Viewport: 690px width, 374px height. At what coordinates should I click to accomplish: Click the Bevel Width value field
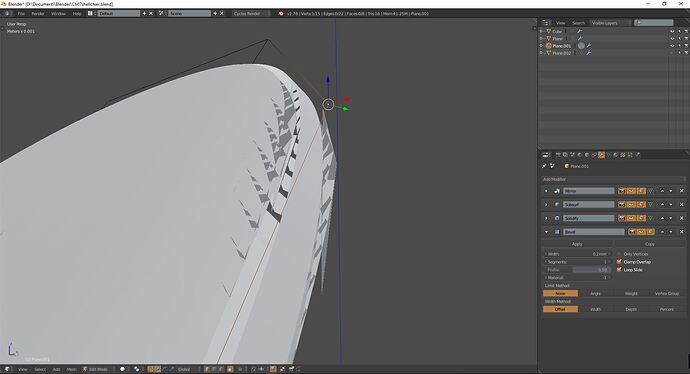[x=577, y=254]
